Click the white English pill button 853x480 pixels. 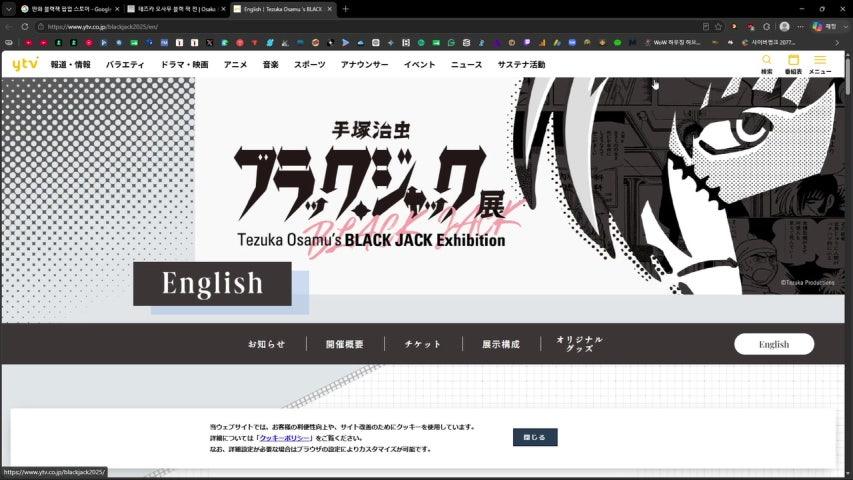[x=774, y=344]
